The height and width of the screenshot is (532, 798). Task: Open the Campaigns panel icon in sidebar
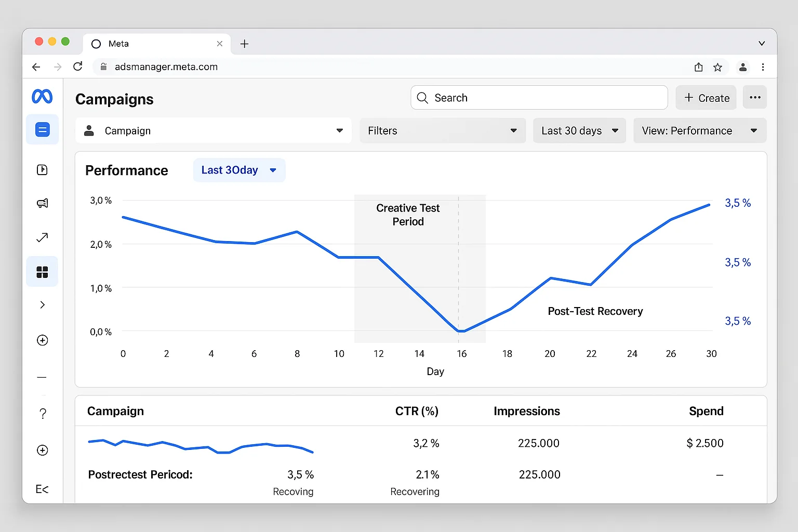[x=42, y=129]
